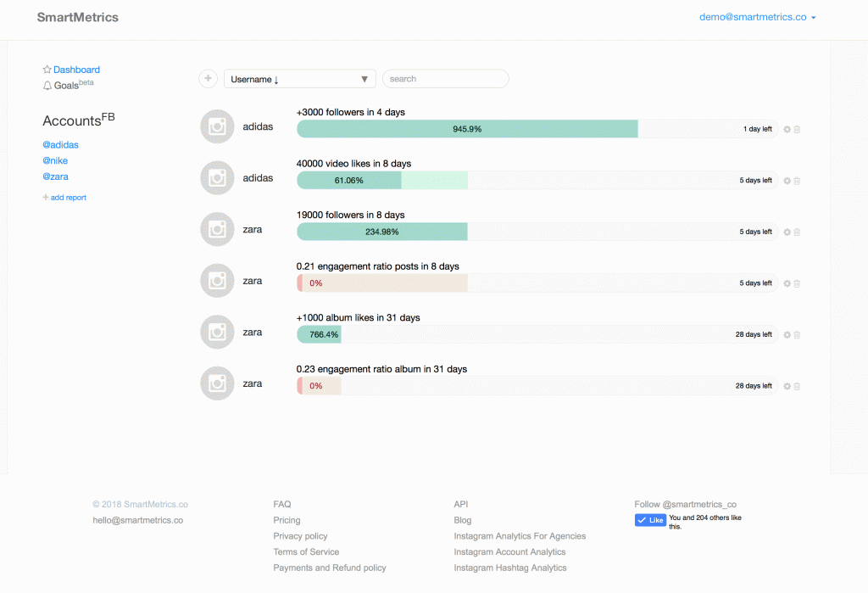The width and height of the screenshot is (868, 593).
Task: Open settings gear for 40000 video likes goal
Action: coord(787,181)
